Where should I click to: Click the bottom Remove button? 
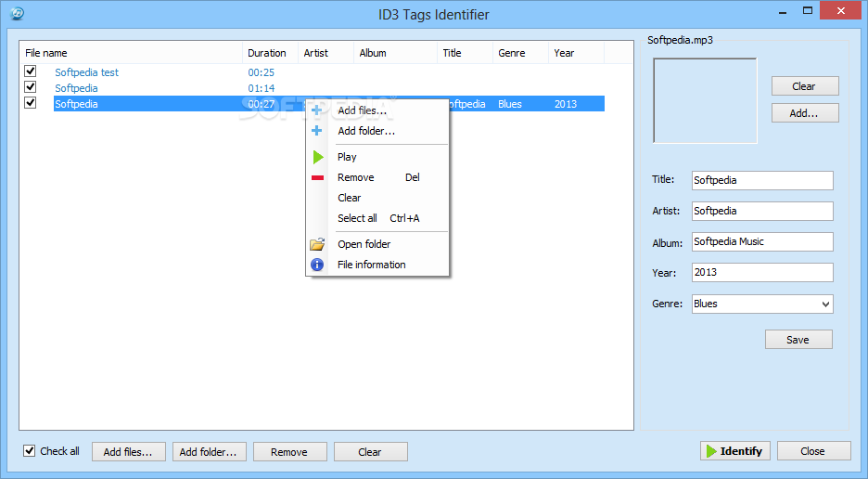290,451
